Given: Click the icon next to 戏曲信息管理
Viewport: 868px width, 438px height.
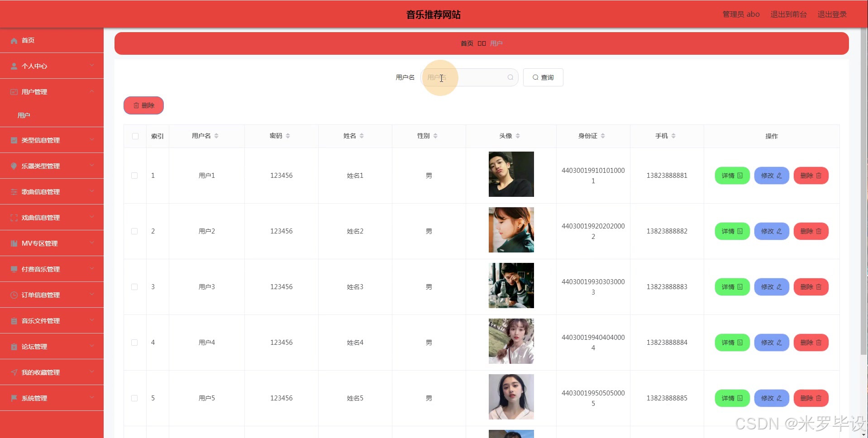Looking at the screenshot, I should pos(14,218).
